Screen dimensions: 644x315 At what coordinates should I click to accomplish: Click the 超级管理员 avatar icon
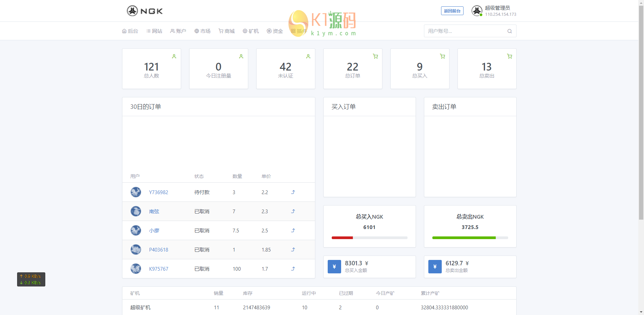click(x=477, y=11)
